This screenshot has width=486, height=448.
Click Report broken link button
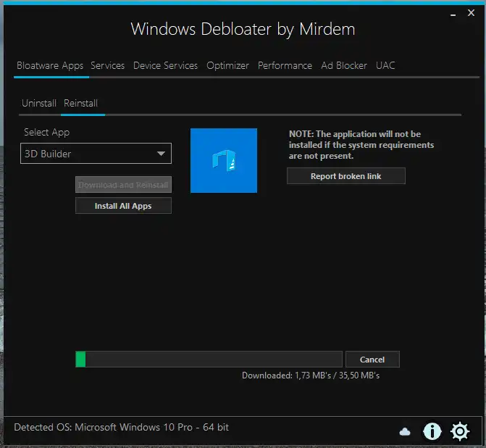(x=346, y=176)
